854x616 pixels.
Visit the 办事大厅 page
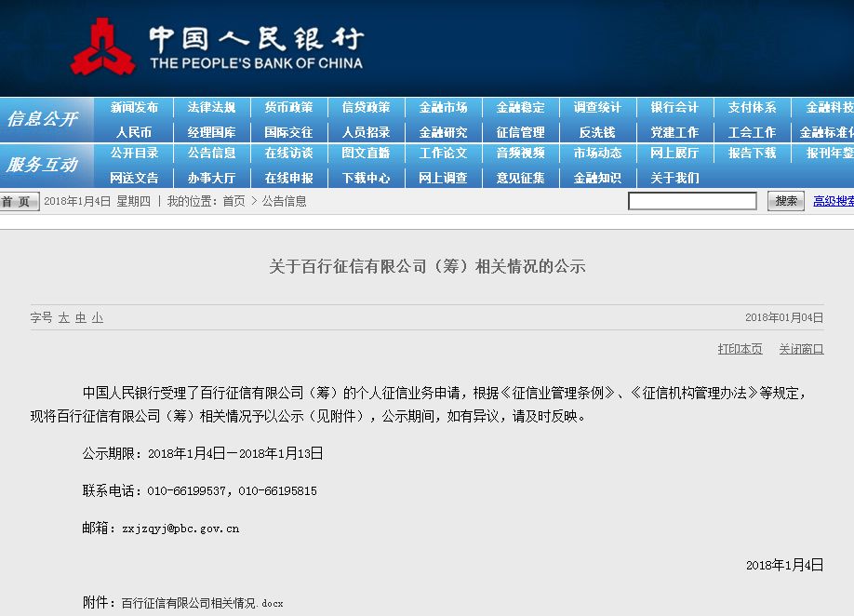pyautogui.click(x=211, y=178)
